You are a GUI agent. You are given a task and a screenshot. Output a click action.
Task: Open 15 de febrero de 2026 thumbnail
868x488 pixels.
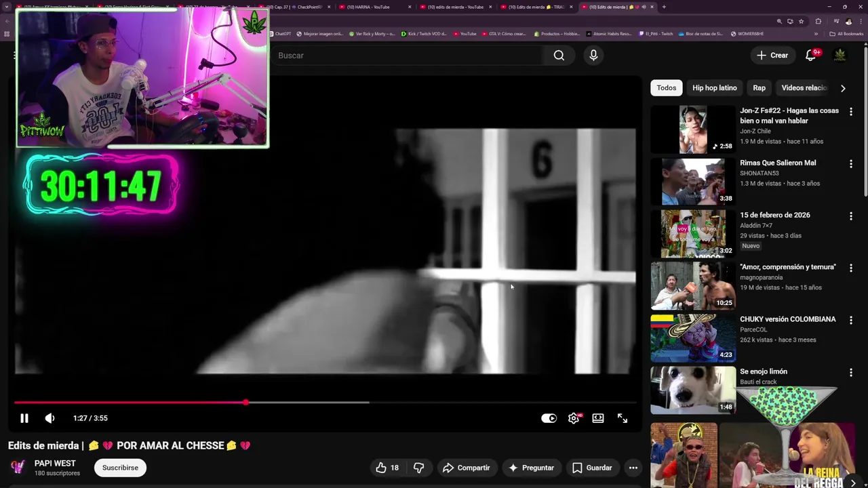(693, 234)
